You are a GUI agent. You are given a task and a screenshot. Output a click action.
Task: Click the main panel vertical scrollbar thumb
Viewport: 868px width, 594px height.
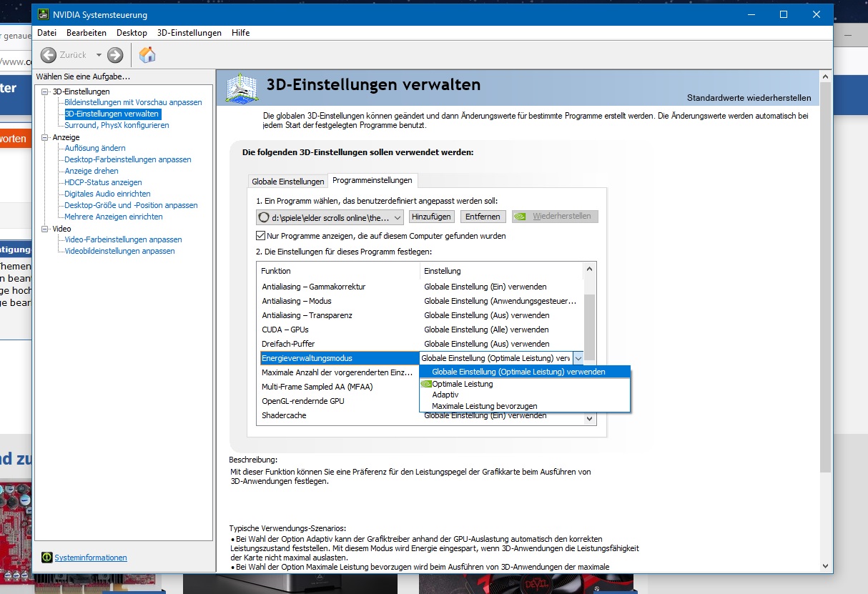point(825,277)
